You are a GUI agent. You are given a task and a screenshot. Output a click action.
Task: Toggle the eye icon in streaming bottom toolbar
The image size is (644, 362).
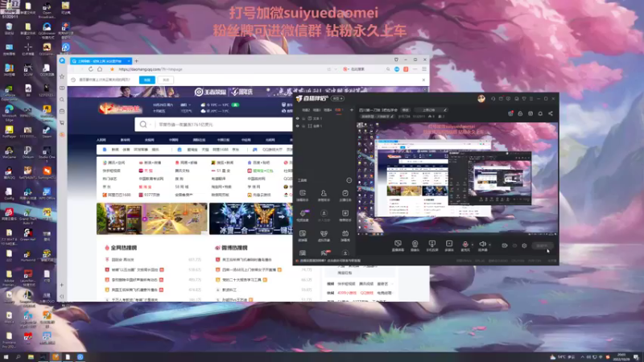514,245
